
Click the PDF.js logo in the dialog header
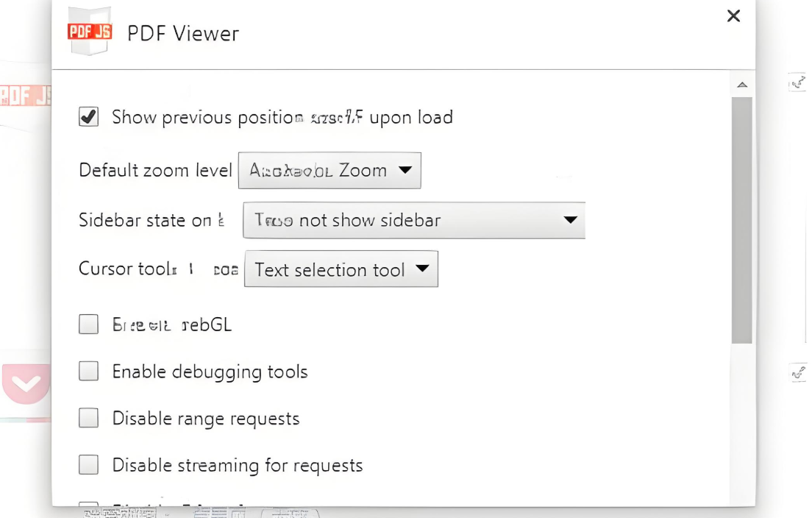pyautogui.click(x=90, y=32)
